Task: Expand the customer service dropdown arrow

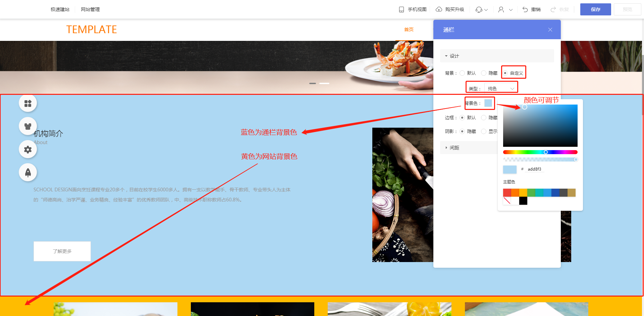Action: tap(486, 10)
